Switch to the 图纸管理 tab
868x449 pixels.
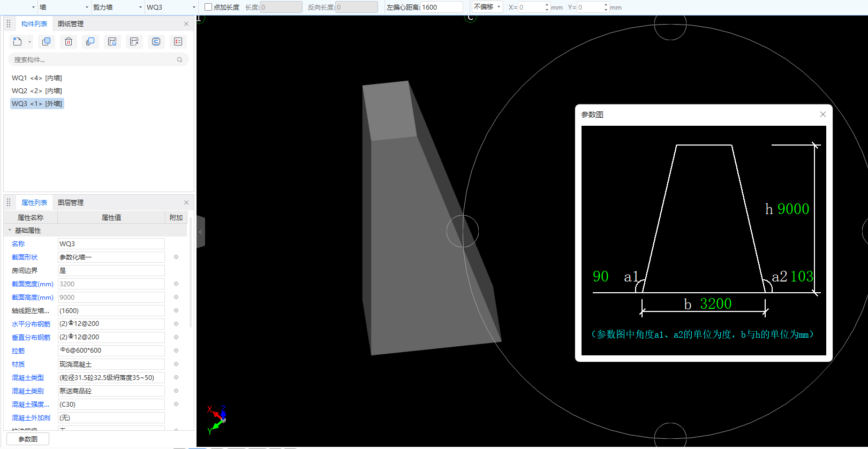pyautogui.click(x=71, y=24)
